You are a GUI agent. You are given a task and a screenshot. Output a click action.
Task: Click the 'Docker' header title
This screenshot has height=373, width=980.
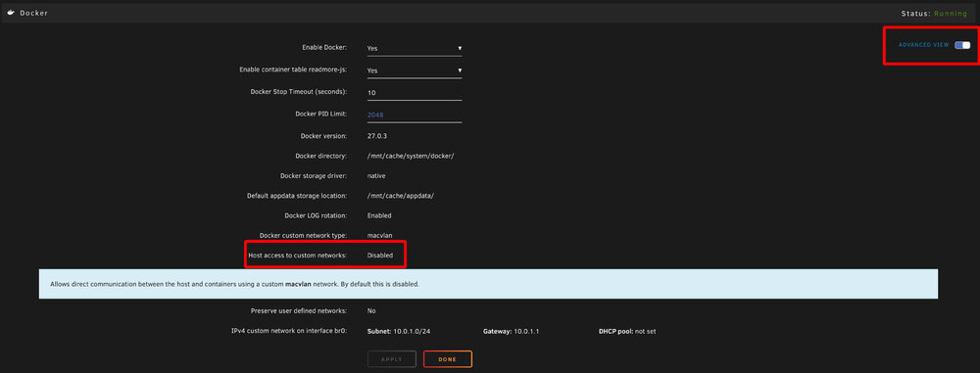click(x=33, y=13)
